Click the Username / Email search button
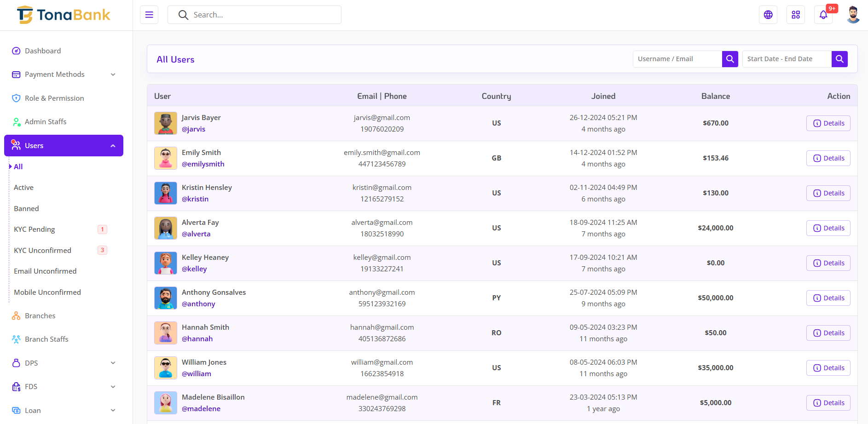The height and width of the screenshot is (424, 868). pos(730,59)
